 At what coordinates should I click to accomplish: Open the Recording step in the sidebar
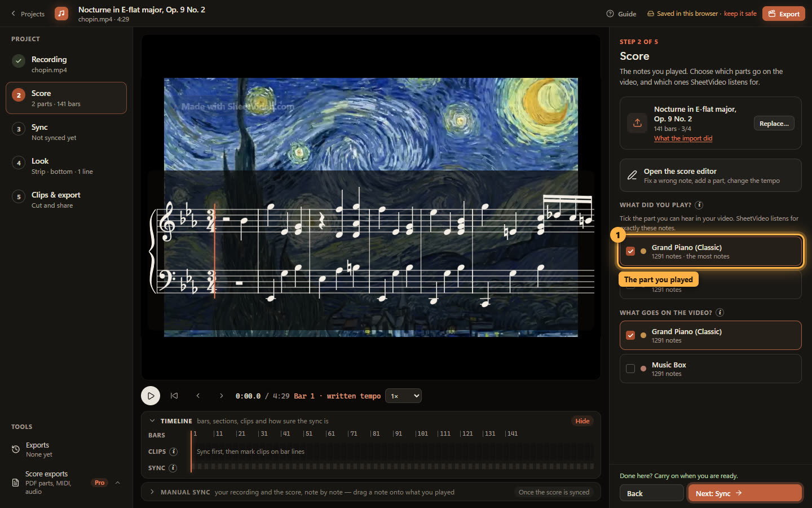(x=66, y=64)
